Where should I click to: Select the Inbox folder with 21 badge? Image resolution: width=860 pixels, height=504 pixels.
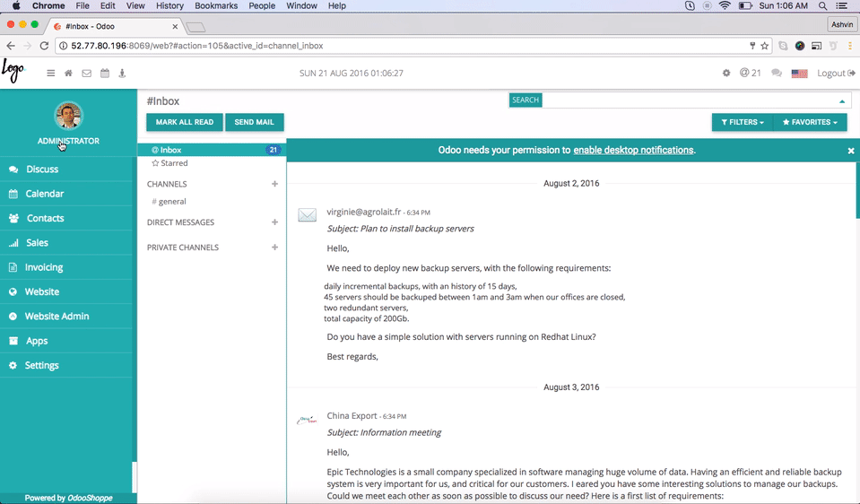tap(212, 150)
